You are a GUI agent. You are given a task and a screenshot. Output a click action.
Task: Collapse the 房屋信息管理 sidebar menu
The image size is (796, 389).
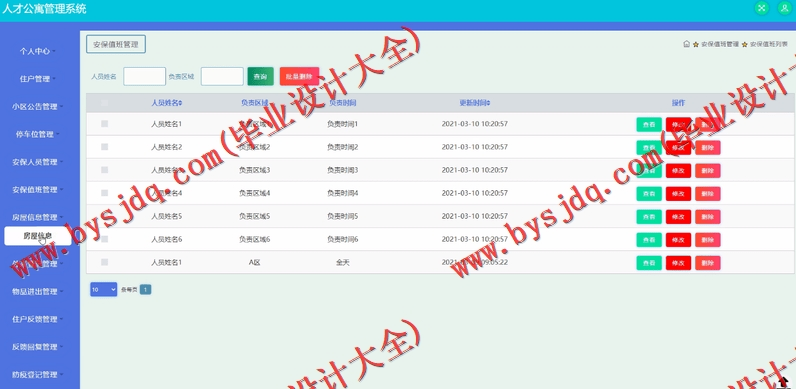pos(38,217)
